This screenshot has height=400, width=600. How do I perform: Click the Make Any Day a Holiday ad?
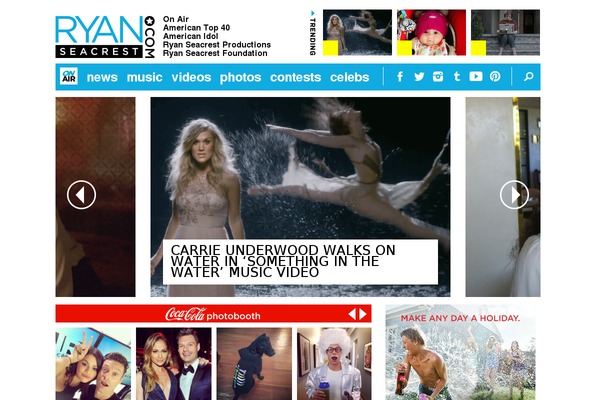coord(460,352)
